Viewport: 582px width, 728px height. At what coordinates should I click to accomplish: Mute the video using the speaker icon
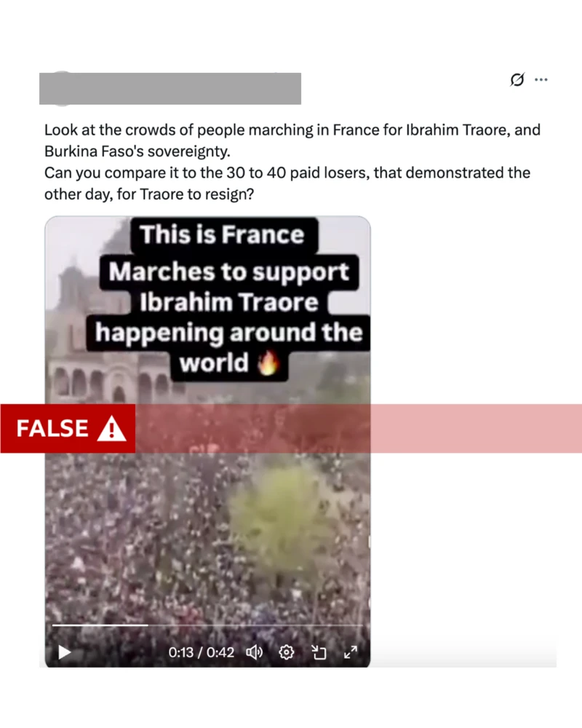(x=255, y=652)
